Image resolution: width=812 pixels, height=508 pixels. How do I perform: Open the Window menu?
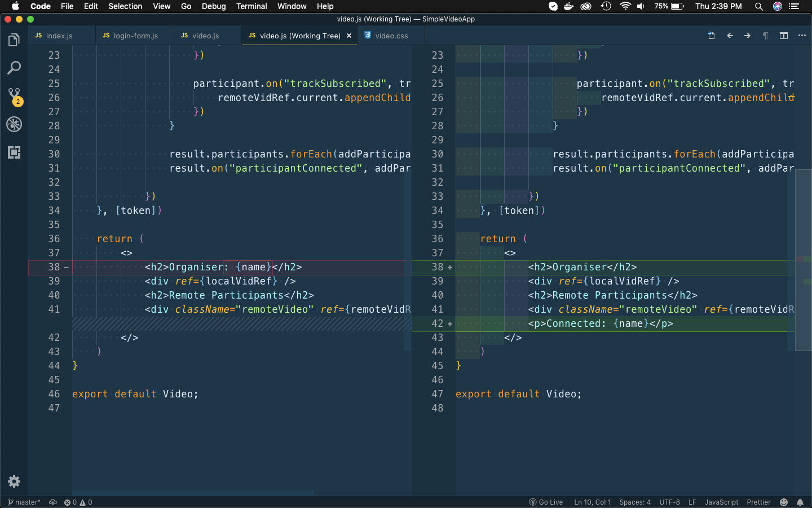coord(292,6)
